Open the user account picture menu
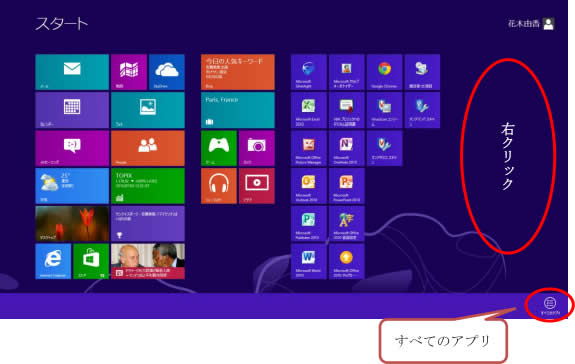Image resolution: width=575 pixels, height=364 pixels. click(x=548, y=24)
